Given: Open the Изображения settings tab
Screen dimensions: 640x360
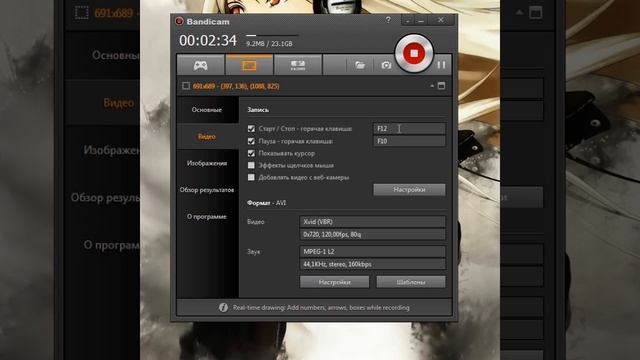Looking at the screenshot, I should pyautogui.click(x=207, y=163).
